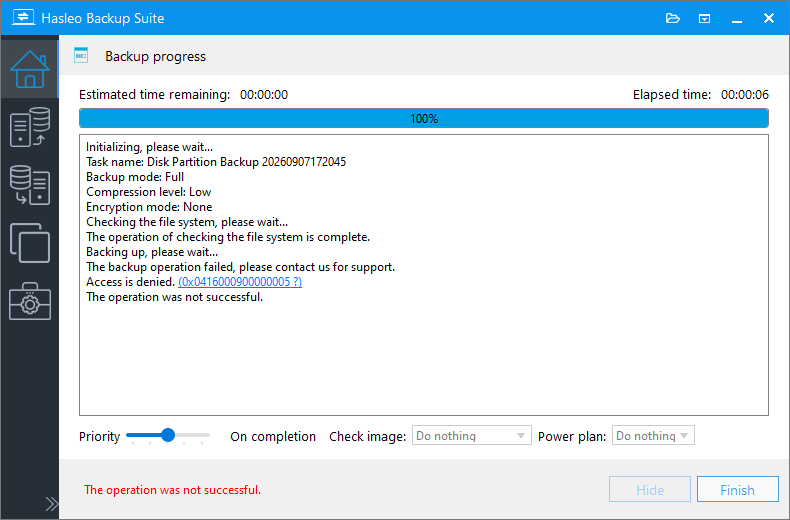790x520 pixels.
Task: Open the Check image dropdown
Action: (x=472, y=435)
